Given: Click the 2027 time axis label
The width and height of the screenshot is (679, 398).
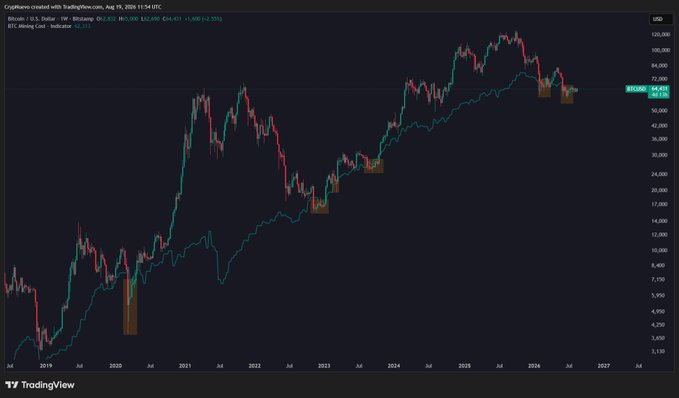Looking at the screenshot, I should tap(604, 366).
